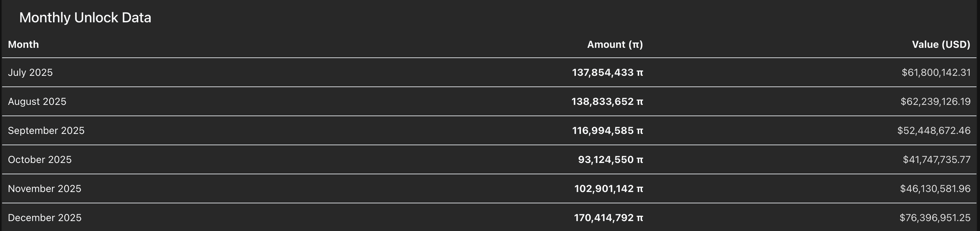Screen dimensions: 980x231
Task: Click the Value (USD) column header
Action: click(941, 45)
